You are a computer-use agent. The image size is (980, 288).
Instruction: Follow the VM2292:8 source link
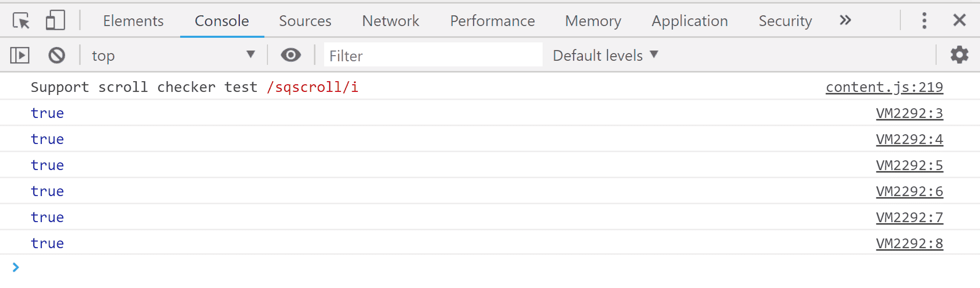point(910,244)
